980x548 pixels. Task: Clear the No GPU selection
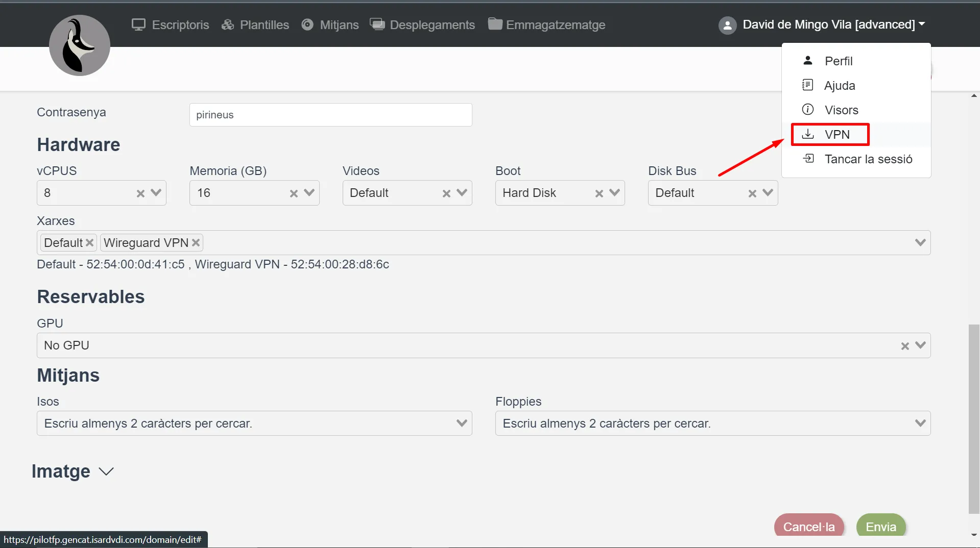point(904,346)
